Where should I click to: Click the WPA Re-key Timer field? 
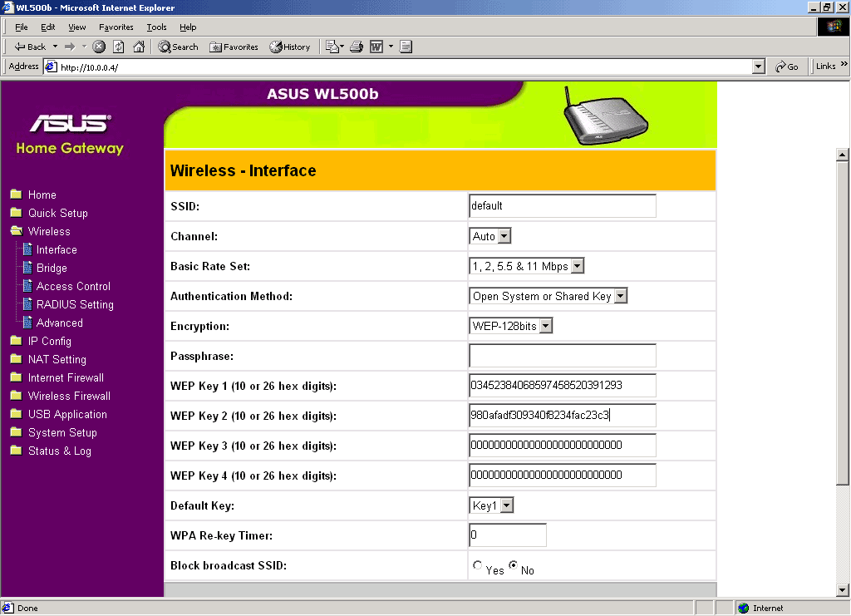coord(508,535)
